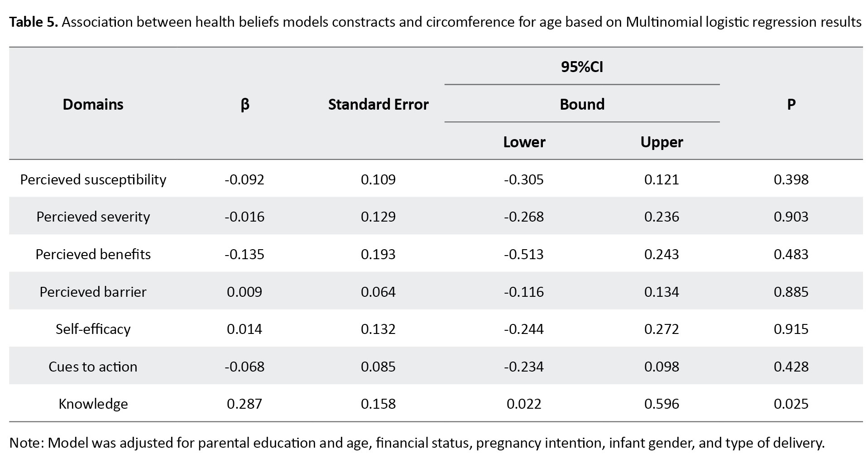Click the Percieved susceptibility row label
This screenshot has height=459, width=868.
(93, 179)
